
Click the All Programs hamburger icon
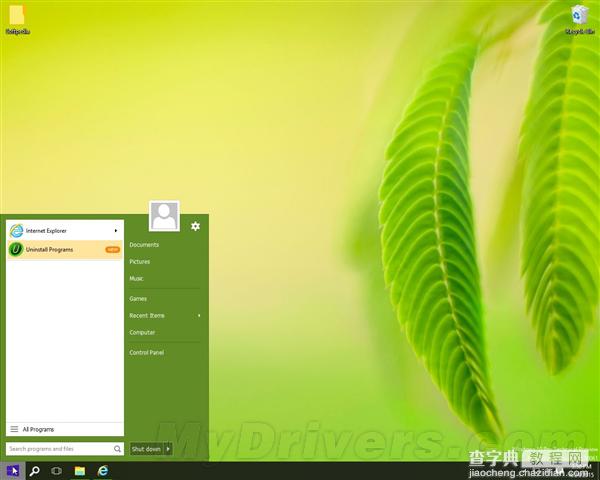(14, 429)
